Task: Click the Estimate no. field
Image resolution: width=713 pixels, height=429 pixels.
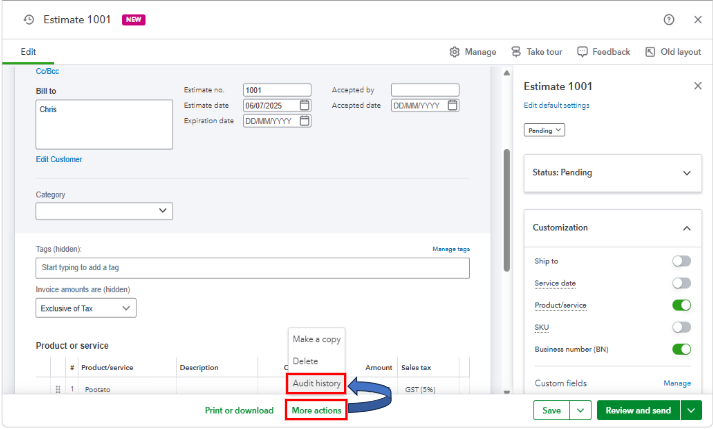Action: point(277,90)
